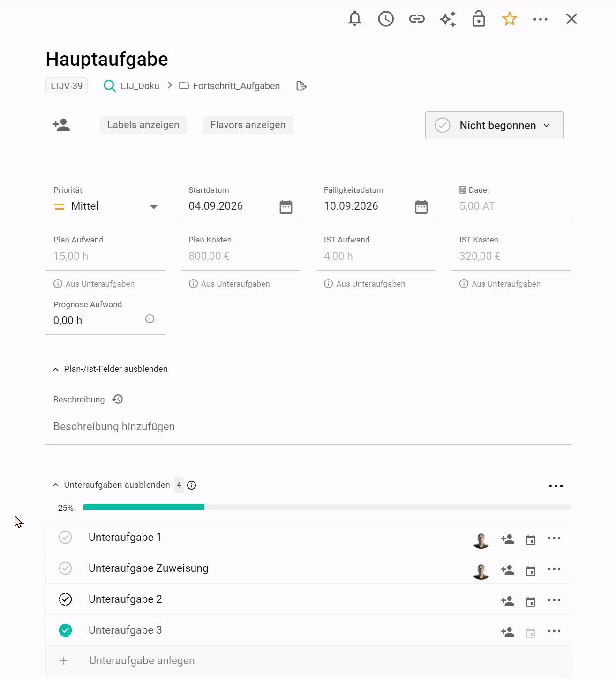
Task: Click the avatar on Unteraufgabe 1
Action: point(481,540)
